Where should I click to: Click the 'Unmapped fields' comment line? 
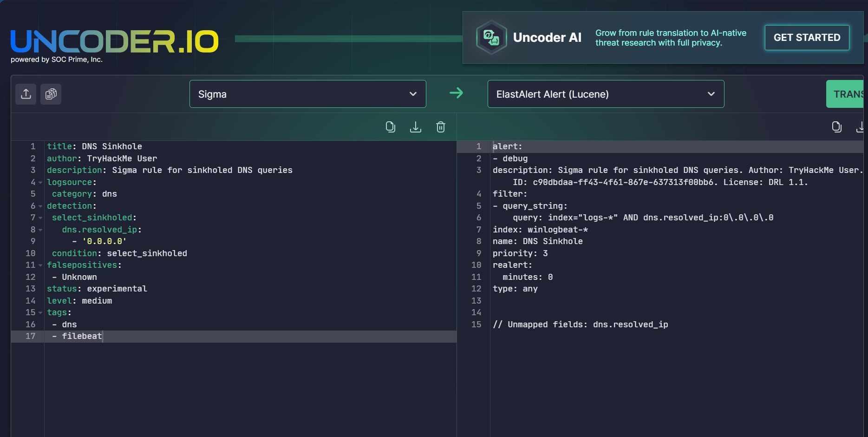click(580, 324)
